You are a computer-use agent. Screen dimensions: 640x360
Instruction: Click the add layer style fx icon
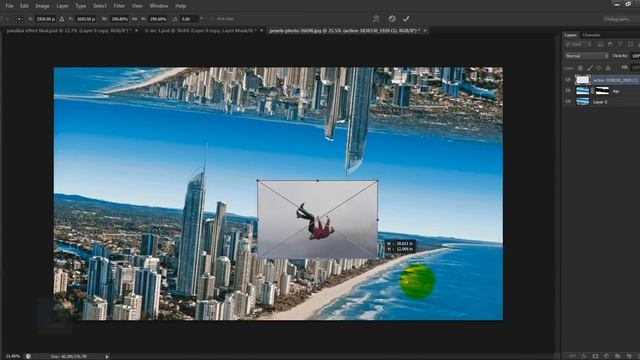click(584, 356)
